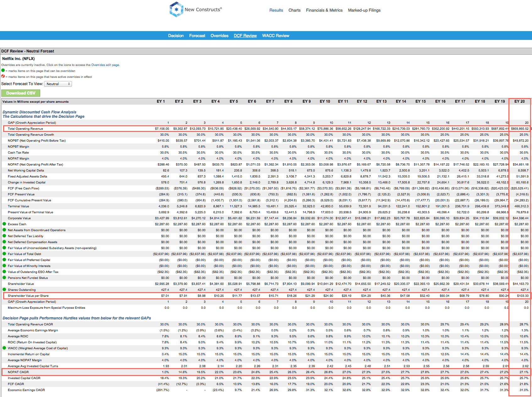532x397 pixels.
Task: Open the Results tab
Action: coord(276,10)
